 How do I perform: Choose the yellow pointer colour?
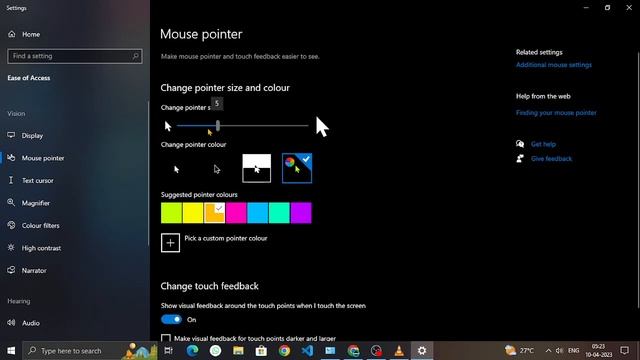pyautogui.click(x=193, y=213)
